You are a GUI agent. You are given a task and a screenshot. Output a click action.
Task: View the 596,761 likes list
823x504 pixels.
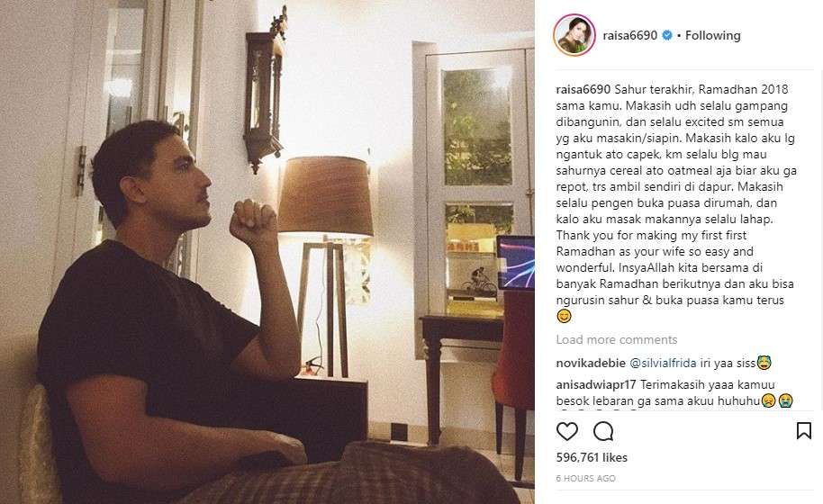(592, 457)
